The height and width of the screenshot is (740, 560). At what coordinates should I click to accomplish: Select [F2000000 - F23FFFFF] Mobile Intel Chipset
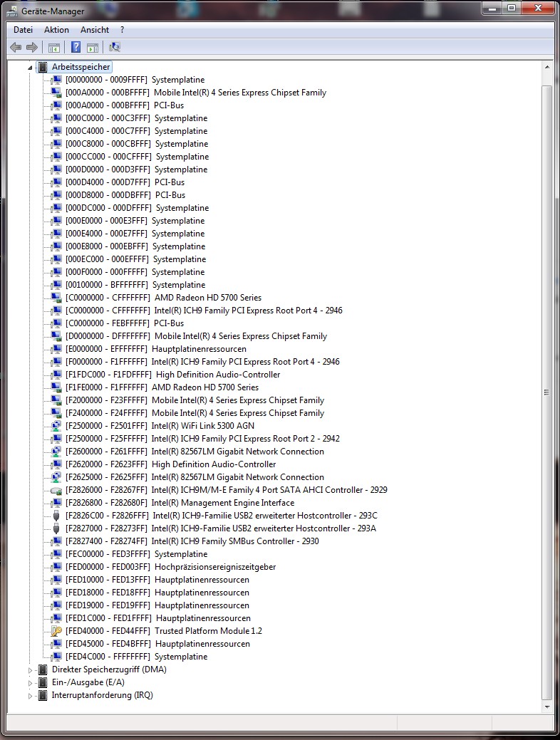pos(195,400)
